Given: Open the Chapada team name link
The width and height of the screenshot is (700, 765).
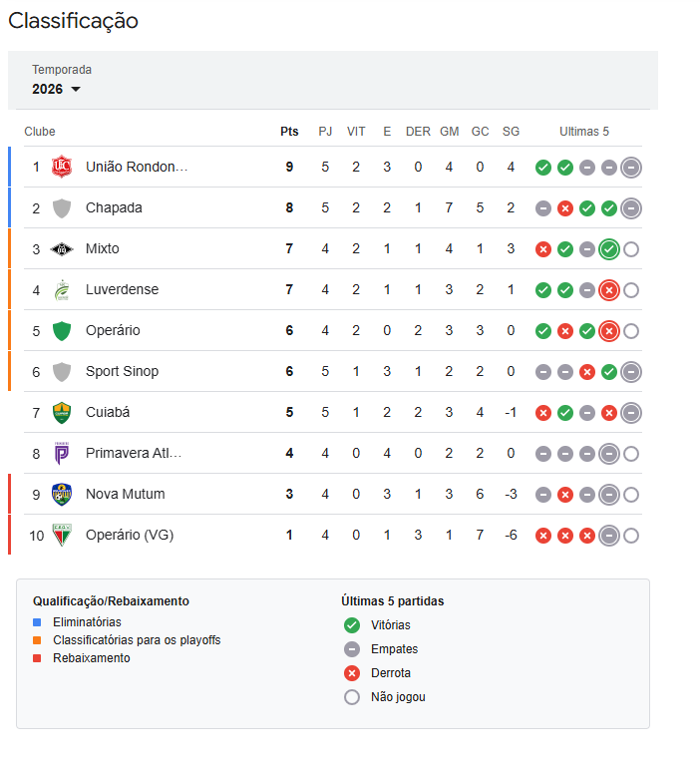Looking at the screenshot, I should [114, 207].
